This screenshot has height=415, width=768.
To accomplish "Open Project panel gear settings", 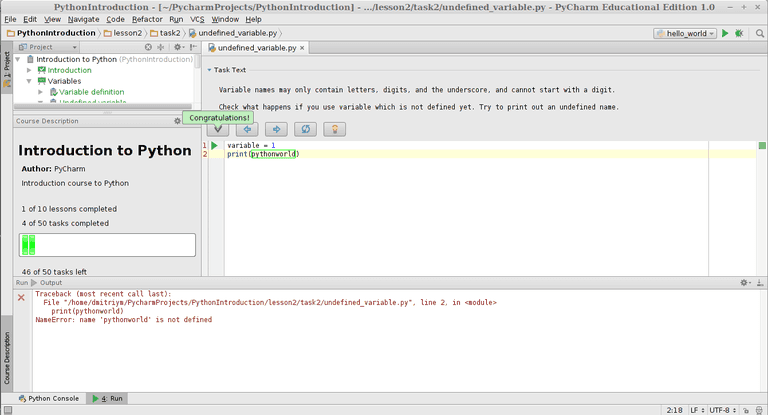I will 178,47.
